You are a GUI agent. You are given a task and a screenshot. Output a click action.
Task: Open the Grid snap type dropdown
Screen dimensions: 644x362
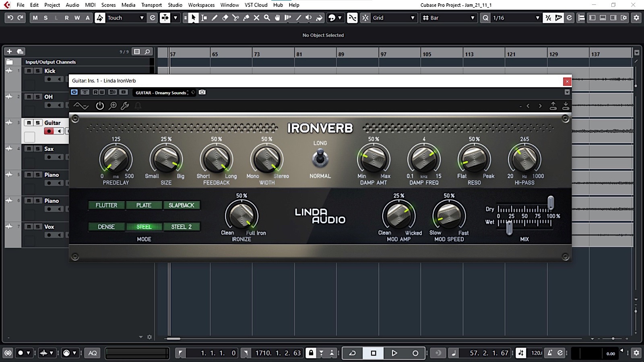(x=394, y=18)
